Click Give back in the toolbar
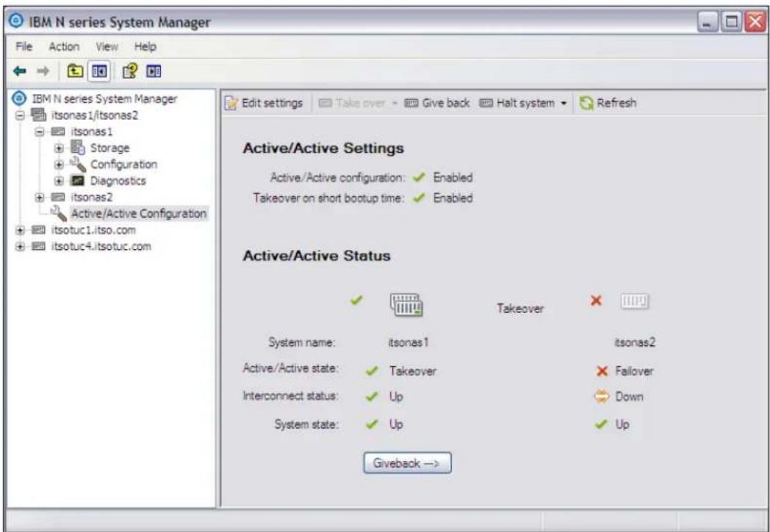This screenshot has height=532, width=770. point(437,103)
